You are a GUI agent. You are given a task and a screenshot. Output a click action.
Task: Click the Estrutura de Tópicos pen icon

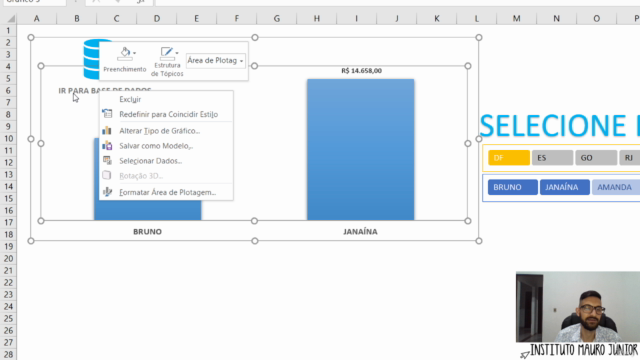tap(167, 53)
